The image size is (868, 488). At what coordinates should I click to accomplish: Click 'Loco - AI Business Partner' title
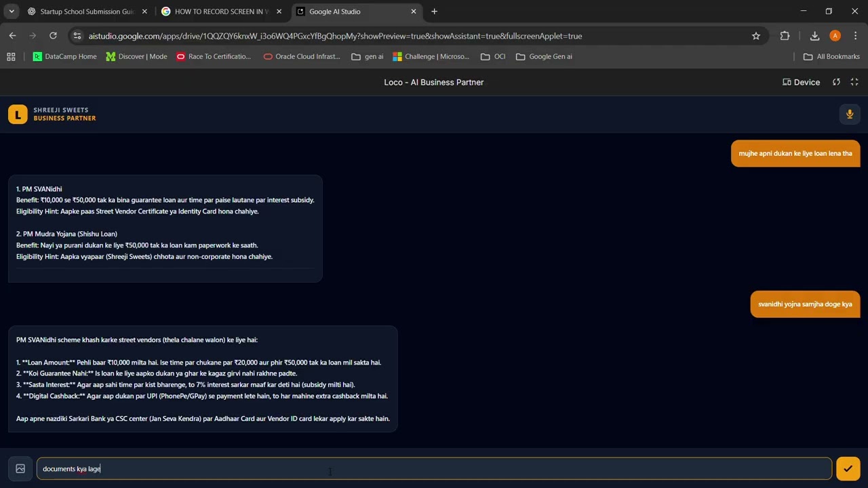pos(434,82)
